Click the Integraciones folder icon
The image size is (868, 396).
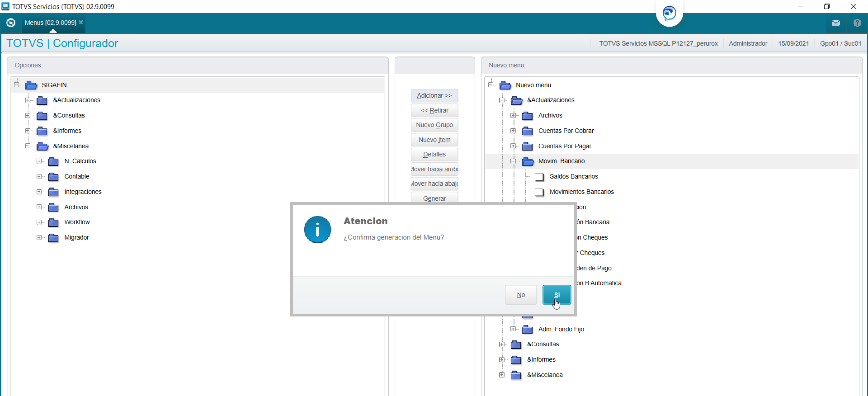click(53, 192)
